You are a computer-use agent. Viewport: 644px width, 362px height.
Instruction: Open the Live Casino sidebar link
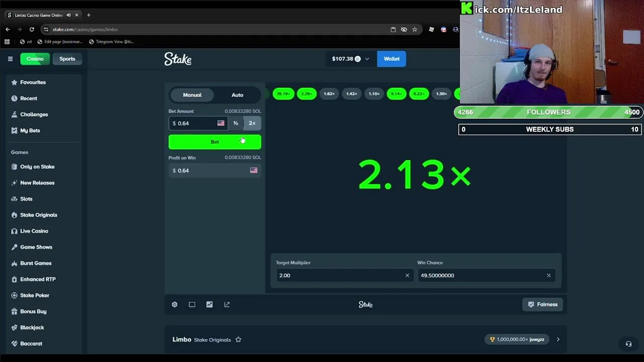pos(34,231)
